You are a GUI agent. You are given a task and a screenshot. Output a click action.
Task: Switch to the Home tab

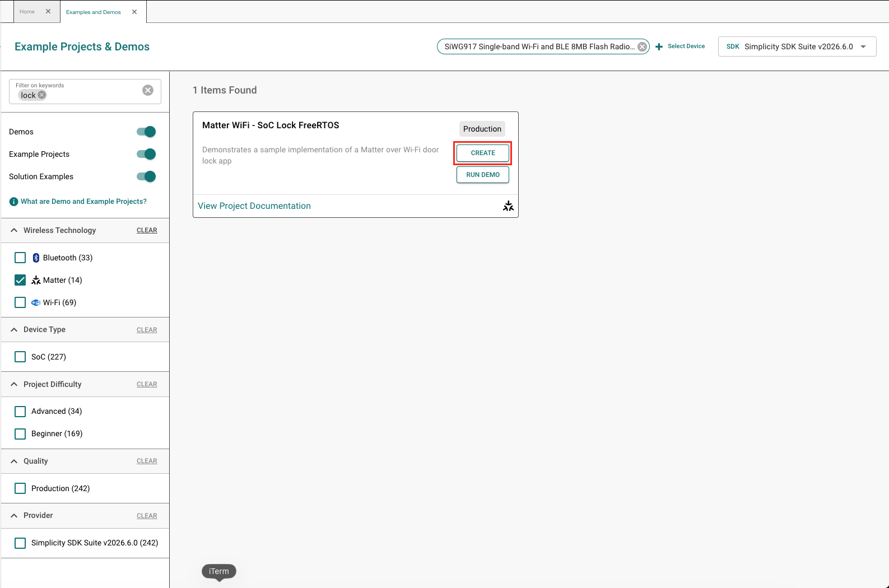click(27, 12)
